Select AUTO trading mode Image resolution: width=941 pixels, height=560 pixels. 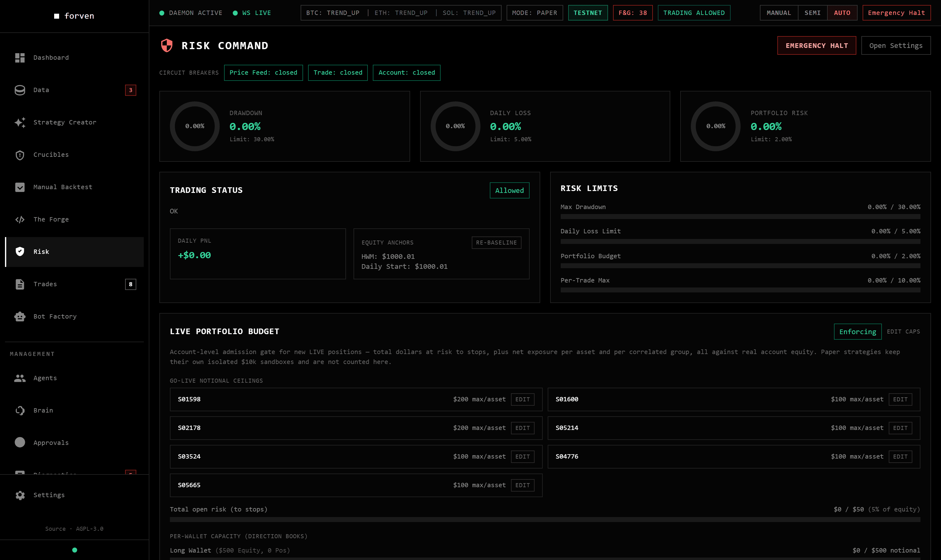point(842,13)
